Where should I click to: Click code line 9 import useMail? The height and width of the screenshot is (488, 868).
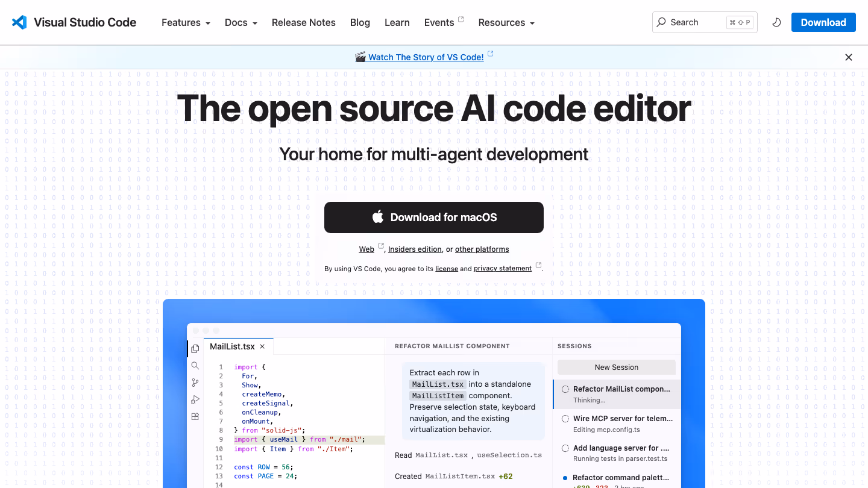coord(300,440)
